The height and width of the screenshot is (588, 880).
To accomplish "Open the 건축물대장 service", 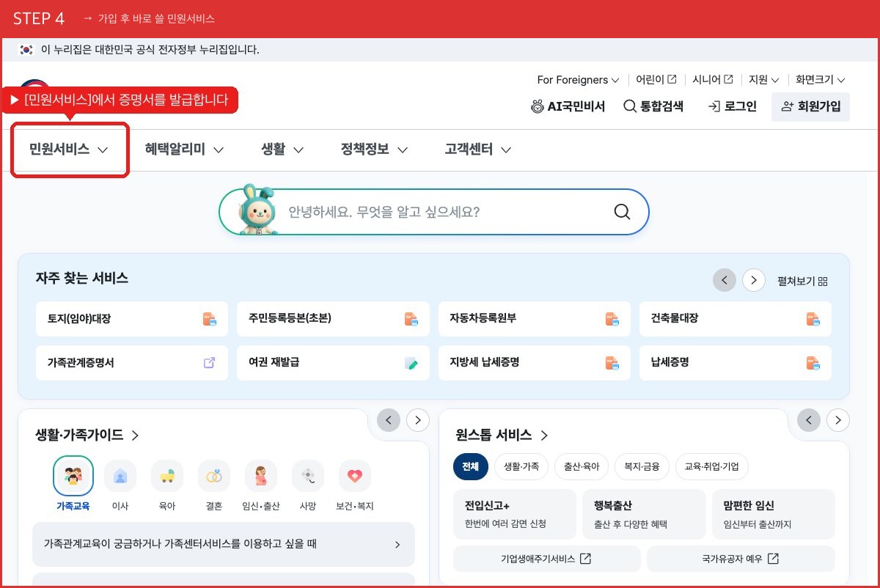I will (736, 319).
